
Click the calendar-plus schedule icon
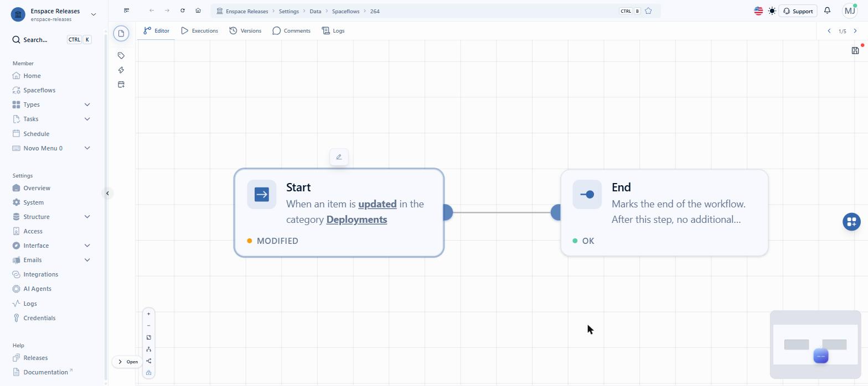pyautogui.click(x=121, y=84)
